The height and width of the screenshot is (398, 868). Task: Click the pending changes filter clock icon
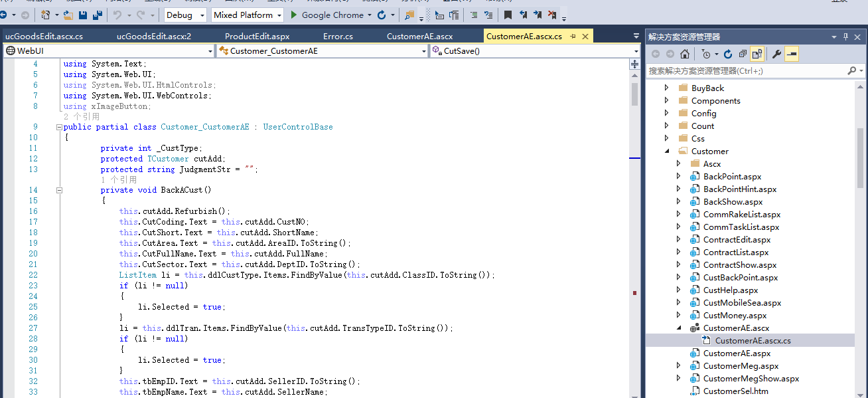coord(706,54)
